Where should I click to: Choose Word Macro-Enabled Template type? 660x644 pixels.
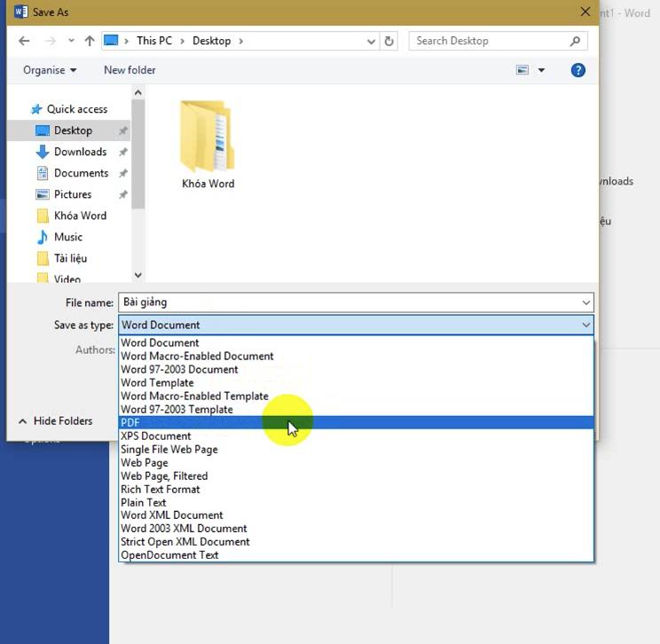click(356, 397)
